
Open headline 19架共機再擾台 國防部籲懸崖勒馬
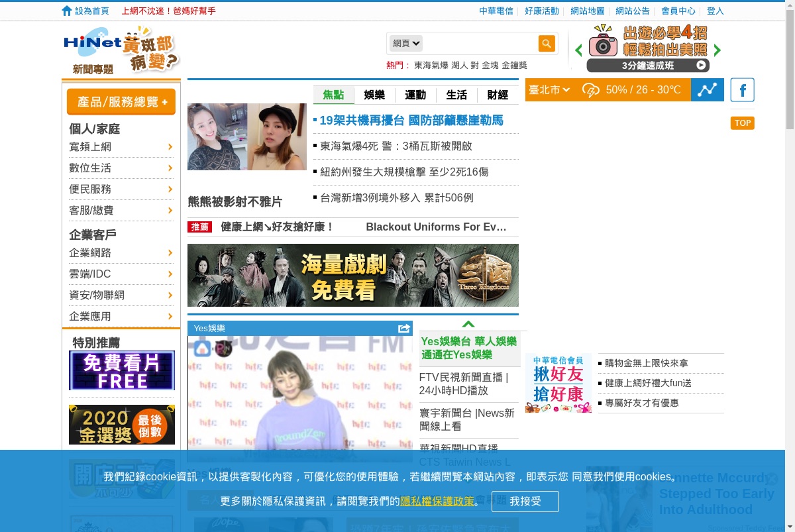[411, 120]
